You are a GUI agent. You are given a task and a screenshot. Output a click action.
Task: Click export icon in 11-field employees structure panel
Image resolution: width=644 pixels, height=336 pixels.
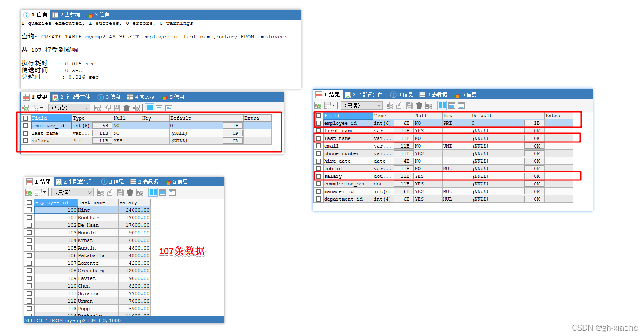tap(317, 105)
